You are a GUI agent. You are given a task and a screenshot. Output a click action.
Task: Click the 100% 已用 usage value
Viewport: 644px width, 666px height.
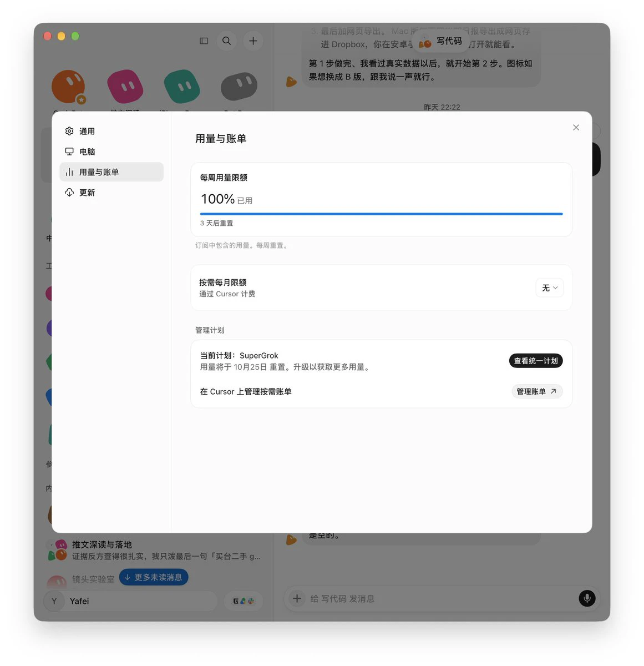click(x=226, y=199)
